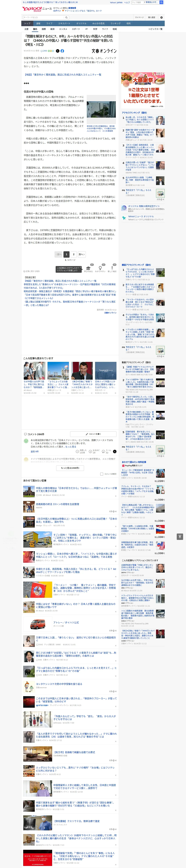Share the top comment on X
Viewport: 186px width, 868px height.
pyautogui.click(x=114, y=451)
